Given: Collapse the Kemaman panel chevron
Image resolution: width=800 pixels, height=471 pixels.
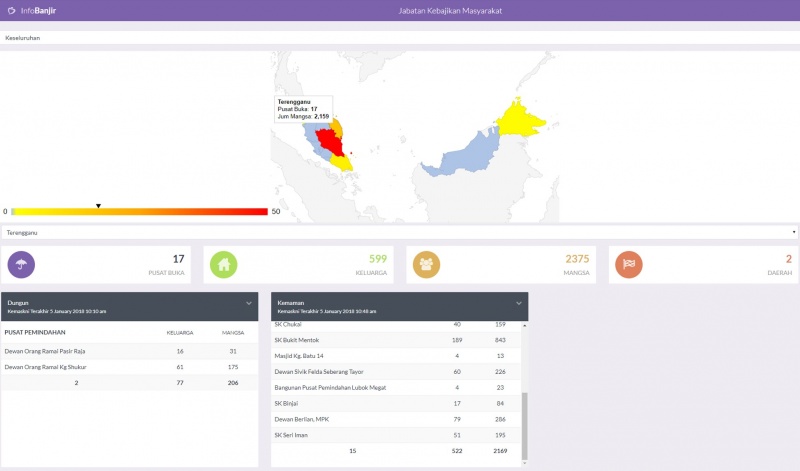Looking at the screenshot, I should click(x=519, y=303).
